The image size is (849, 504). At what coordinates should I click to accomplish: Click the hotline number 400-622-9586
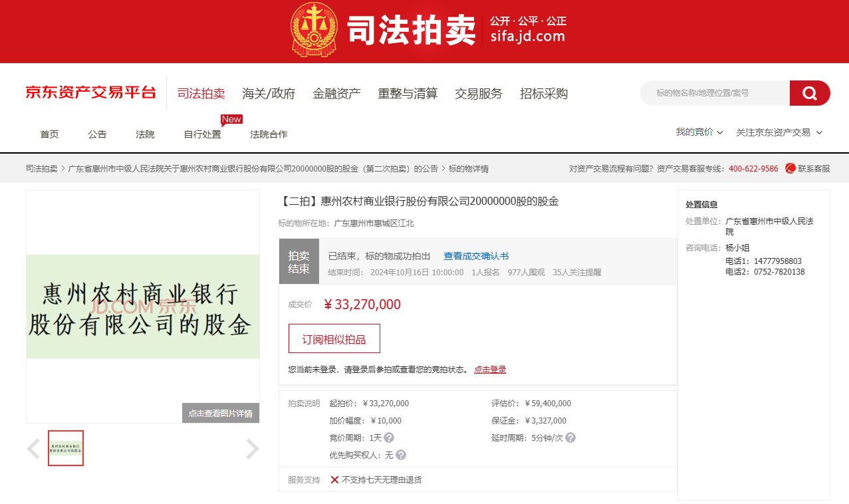(x=753, y=169)
